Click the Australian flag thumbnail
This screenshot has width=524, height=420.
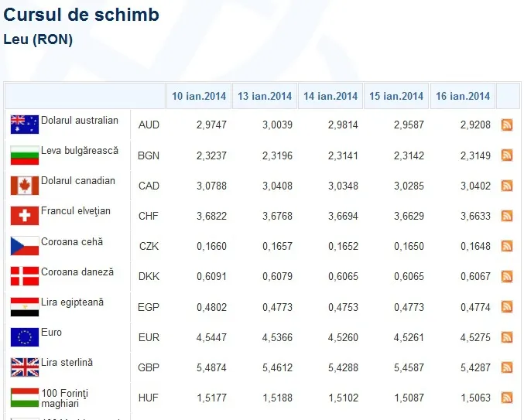[x=25, y=125]
